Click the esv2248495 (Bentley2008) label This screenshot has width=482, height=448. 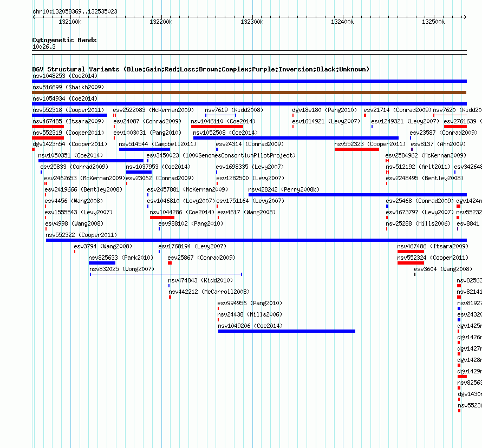425,178
